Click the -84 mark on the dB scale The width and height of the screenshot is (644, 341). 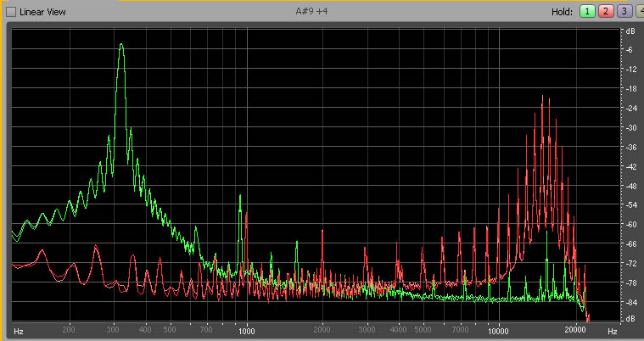tap(630, 302)
